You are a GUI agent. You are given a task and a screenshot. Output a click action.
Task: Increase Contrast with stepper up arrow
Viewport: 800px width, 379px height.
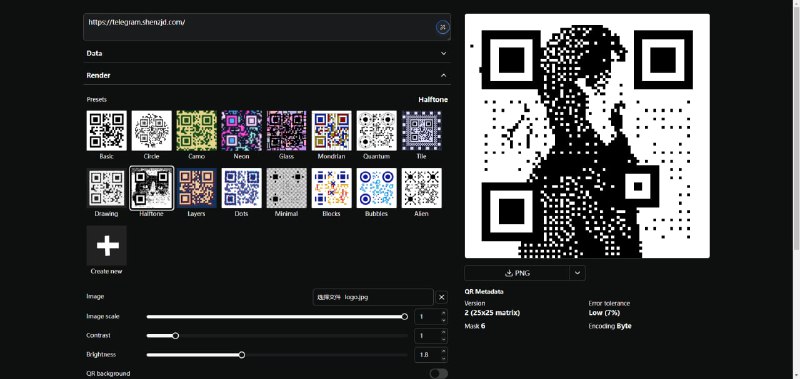(443, 332)
